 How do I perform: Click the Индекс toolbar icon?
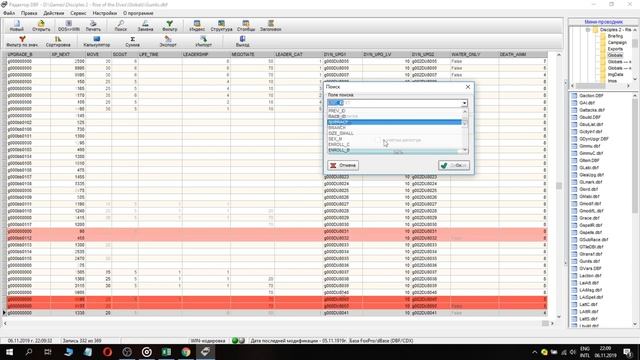pyautogui.click(x=197, y=26)
